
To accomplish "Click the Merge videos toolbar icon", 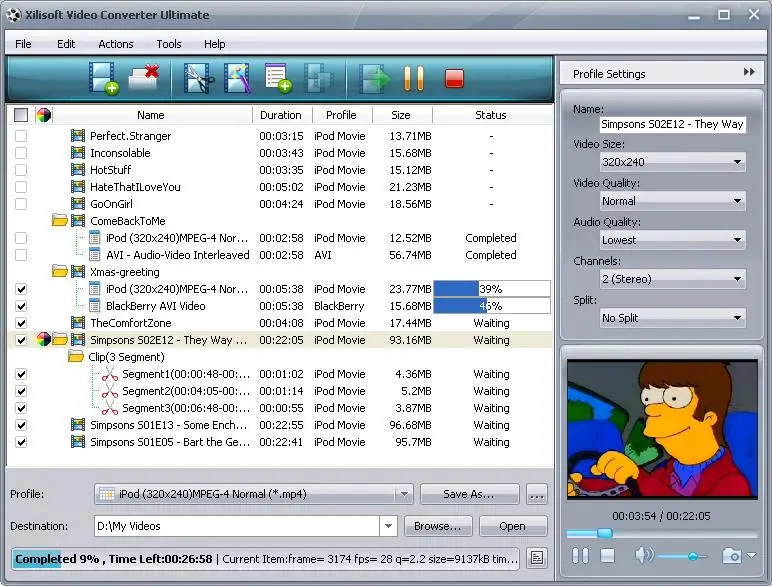I will (x=318, y=78).
